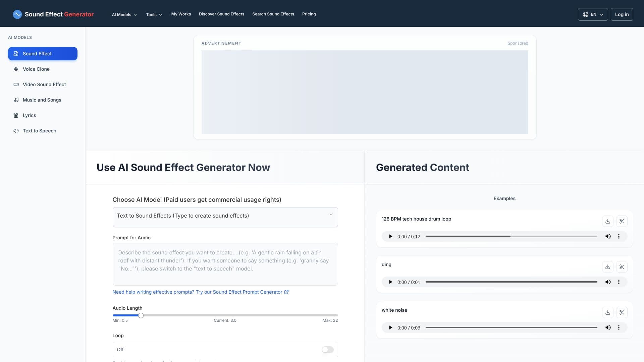Select Video Sound Effect in the sidebar
Viewport: 644px width, 362px height.
click(43, 84)
